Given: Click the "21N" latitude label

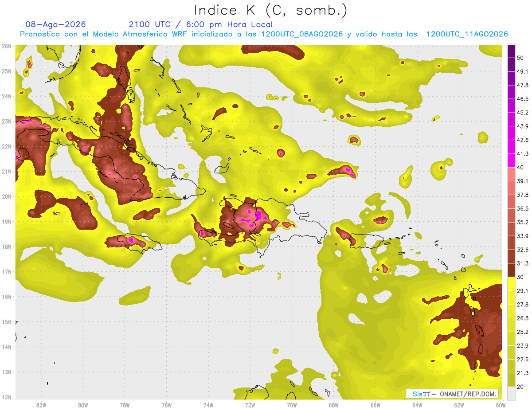Looking at the screenshot, I should (6, 171).
